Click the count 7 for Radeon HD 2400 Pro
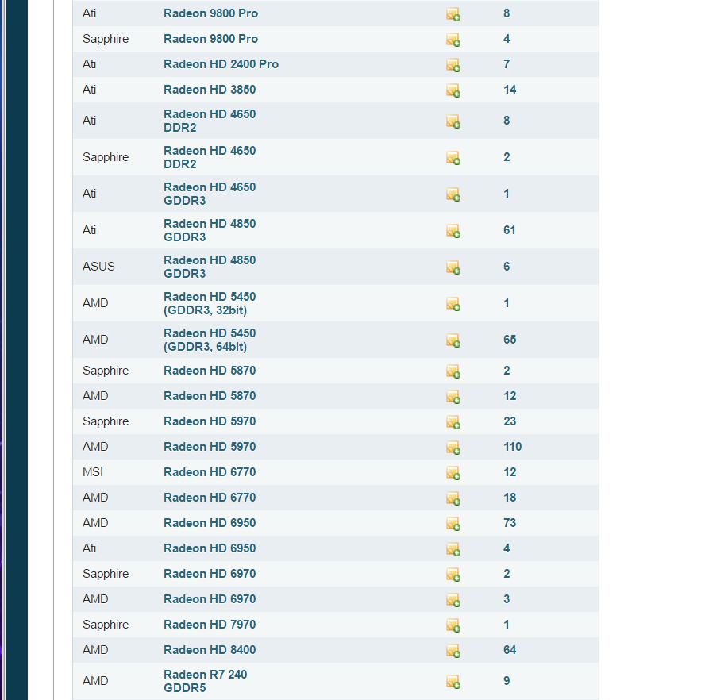Viewport: 728px width, 700px height. [507, 64]
